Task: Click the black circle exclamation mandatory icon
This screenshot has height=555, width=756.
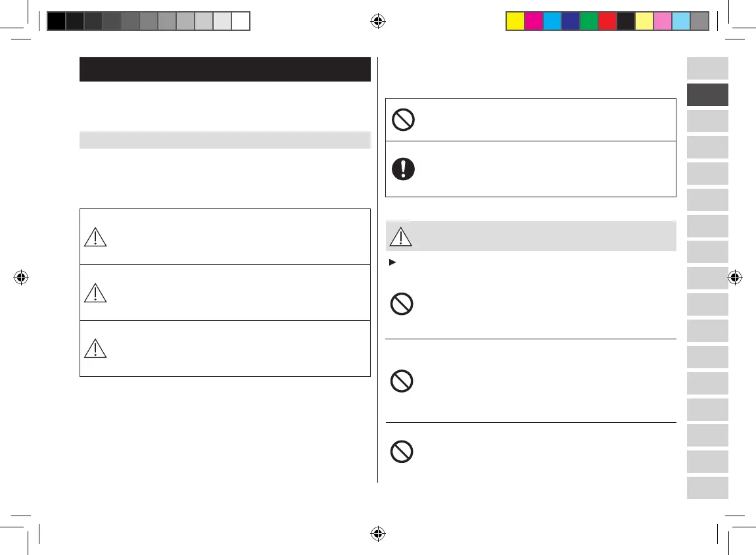Action: [x=403, y=169]
